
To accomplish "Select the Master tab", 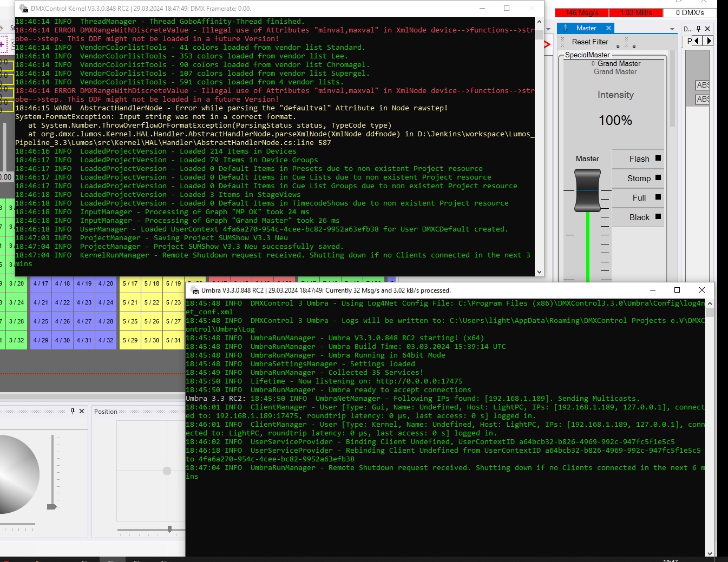I will (x=586, y=28).
